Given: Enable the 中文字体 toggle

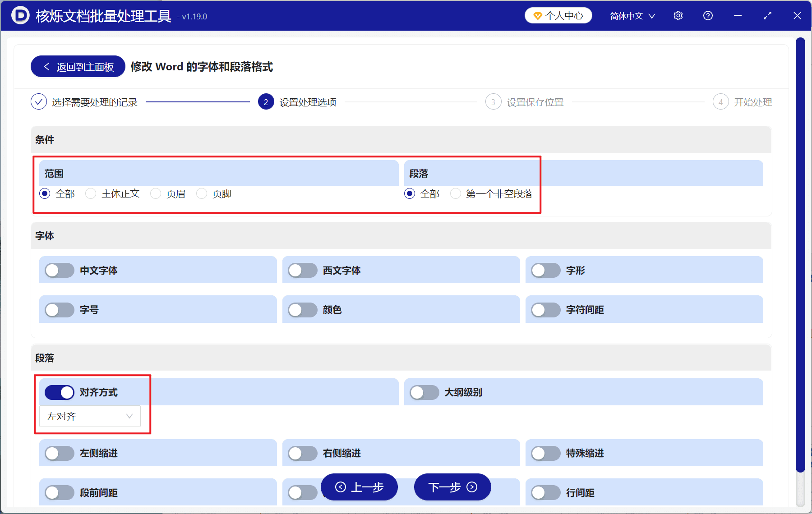Looking at the screenshot, I should click(x=59, y=270).
